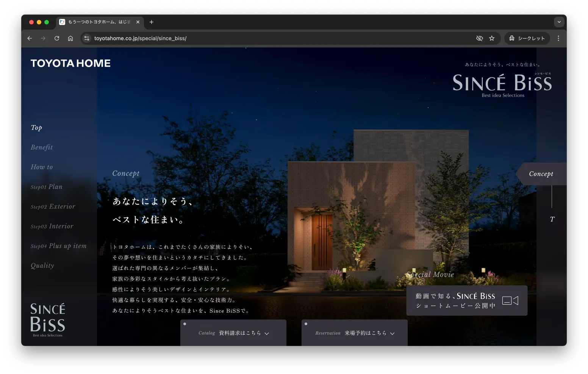Select the もう一つのトヨタホーム tab
This screenshot has height=374, width=588.
[100, 22]
